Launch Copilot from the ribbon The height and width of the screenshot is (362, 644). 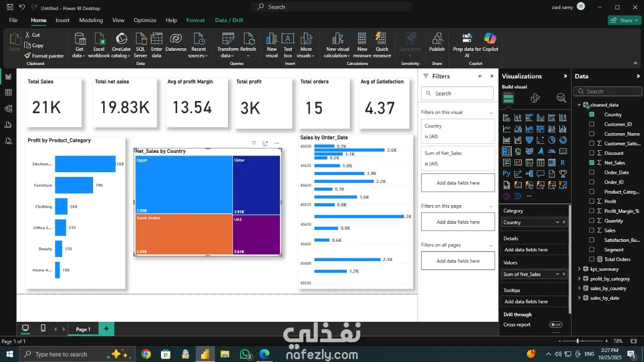[490, 43]
